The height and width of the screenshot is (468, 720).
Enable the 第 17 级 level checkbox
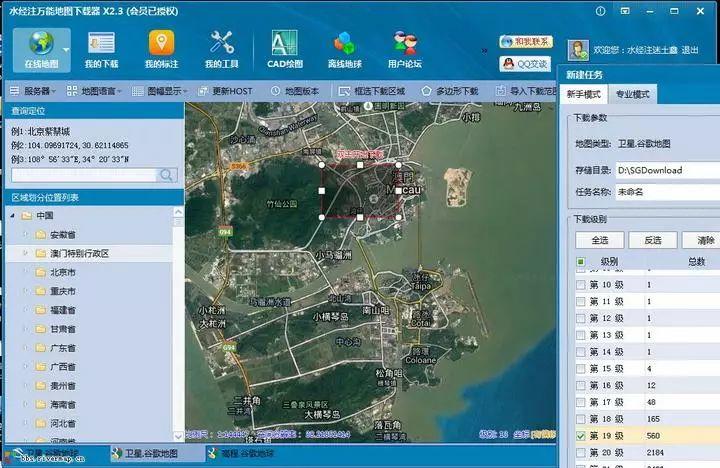pyautogui.click(x=581, y=402)
